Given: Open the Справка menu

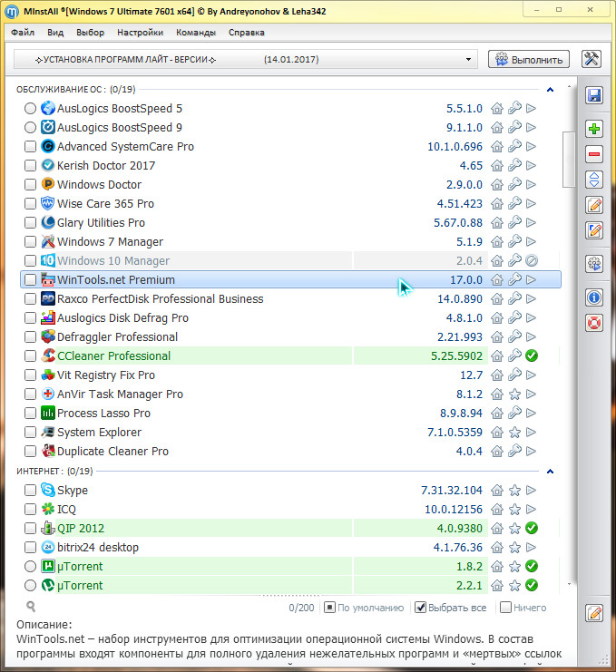Looking at the screenshot, I should click(247, 33).
